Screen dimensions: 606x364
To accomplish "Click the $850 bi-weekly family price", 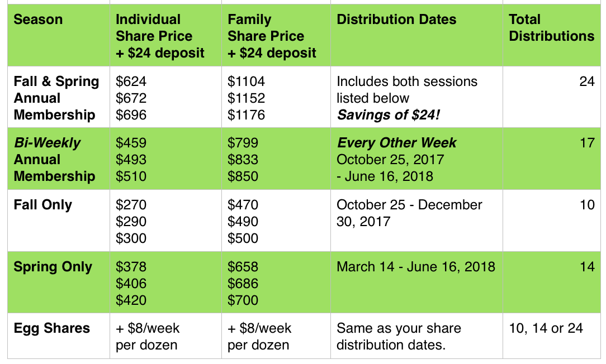I will pos(243,176).
